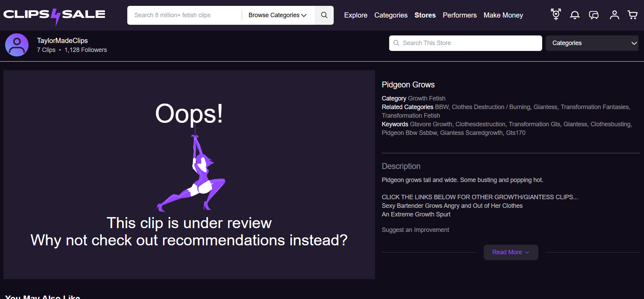Expand the Browse Categories dropdown
Viewport: 644px width, 299px height.
click(x=277, y=15)
